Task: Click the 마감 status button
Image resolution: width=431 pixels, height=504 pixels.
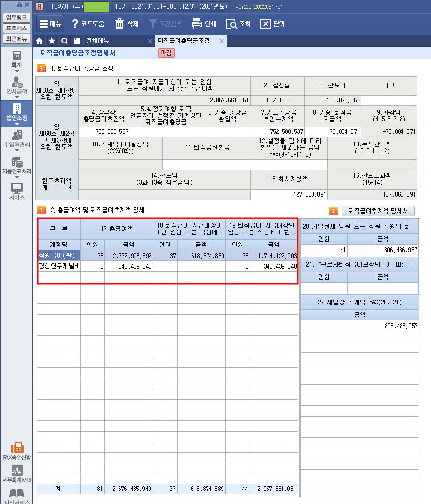Action: (x=166, y=53)
